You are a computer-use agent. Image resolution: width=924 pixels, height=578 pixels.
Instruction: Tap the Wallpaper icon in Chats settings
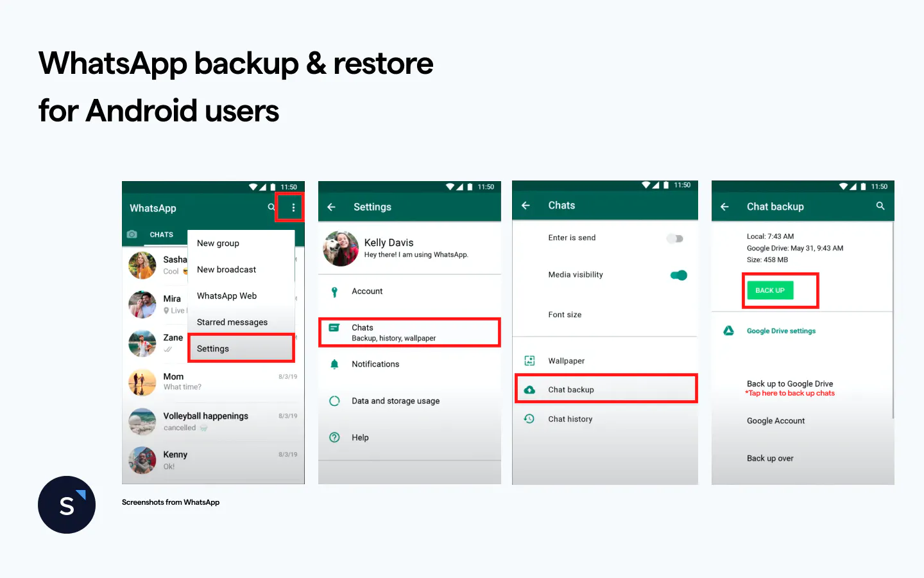point(529,360)
